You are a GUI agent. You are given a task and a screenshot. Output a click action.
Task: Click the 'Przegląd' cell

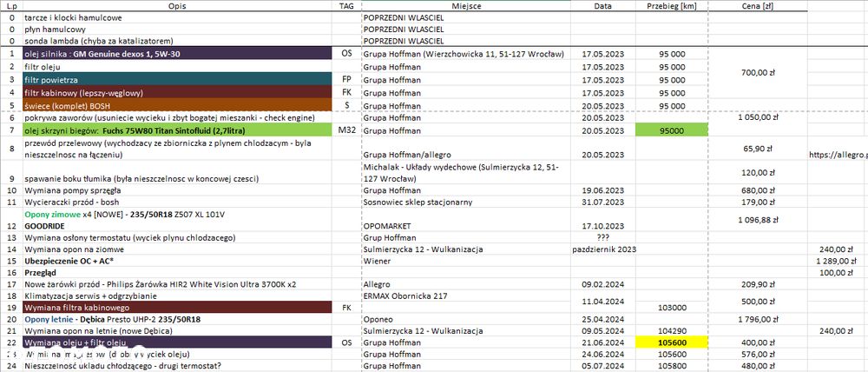click(177, 273)
